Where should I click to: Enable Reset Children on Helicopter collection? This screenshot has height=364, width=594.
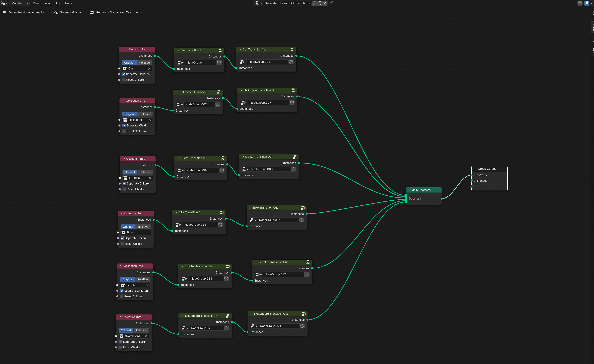point(124,131)
